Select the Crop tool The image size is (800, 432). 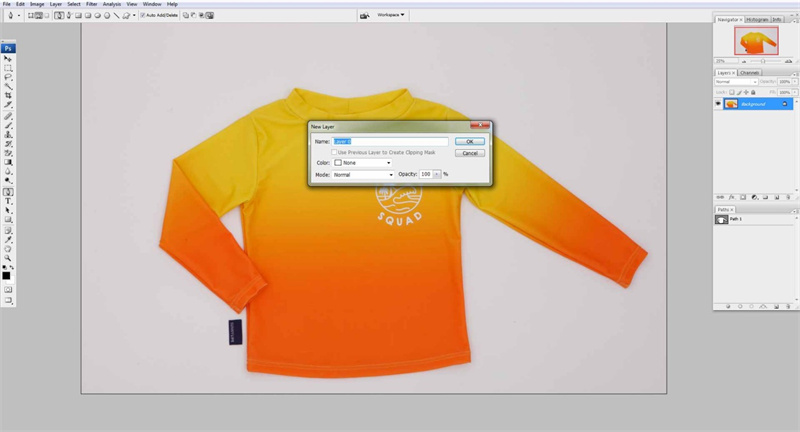(8, 95)
